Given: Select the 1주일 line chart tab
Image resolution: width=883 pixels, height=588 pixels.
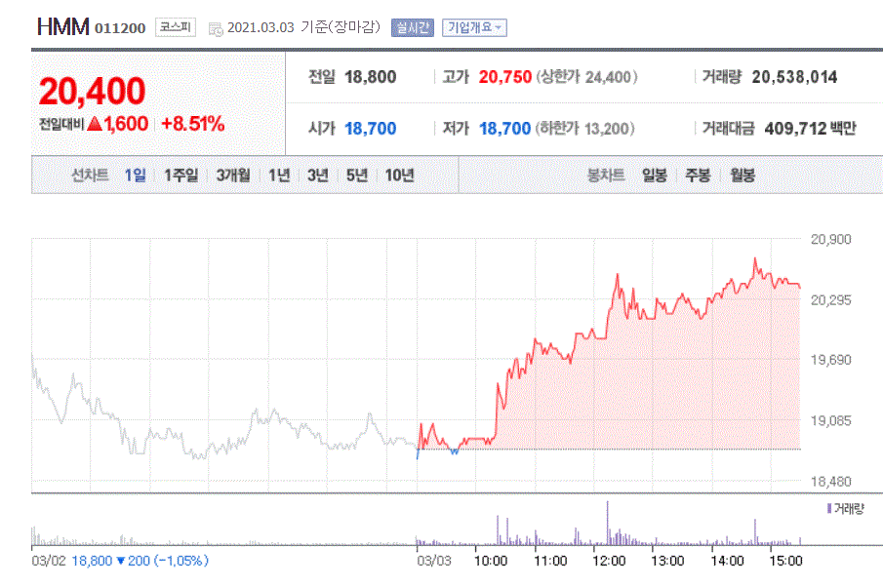Looking at the screenshot, I should click(181, 176).
